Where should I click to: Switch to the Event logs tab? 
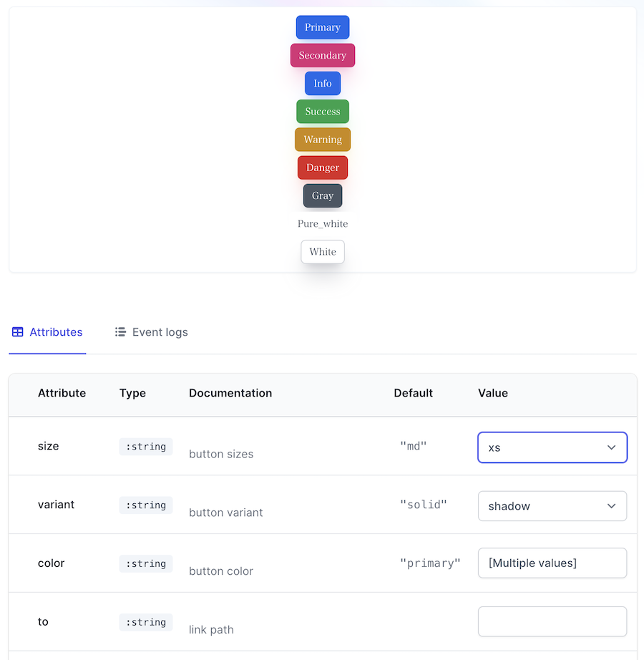[152, 332]
